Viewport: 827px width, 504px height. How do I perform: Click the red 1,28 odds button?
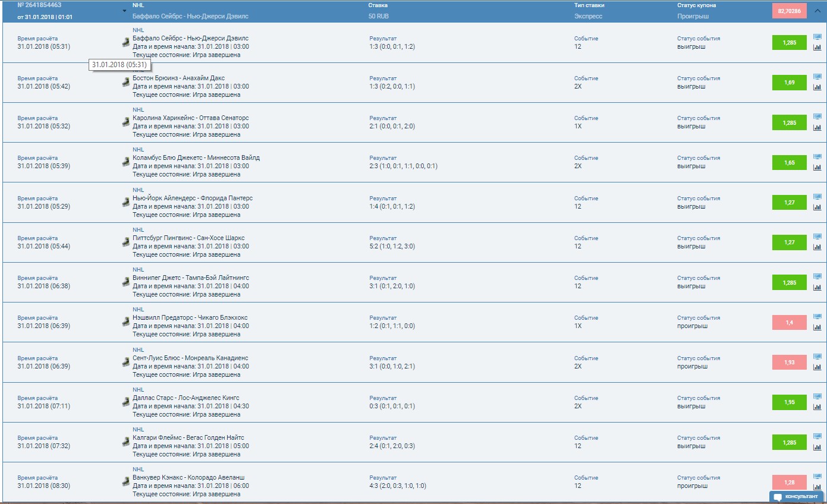point(790,482)
